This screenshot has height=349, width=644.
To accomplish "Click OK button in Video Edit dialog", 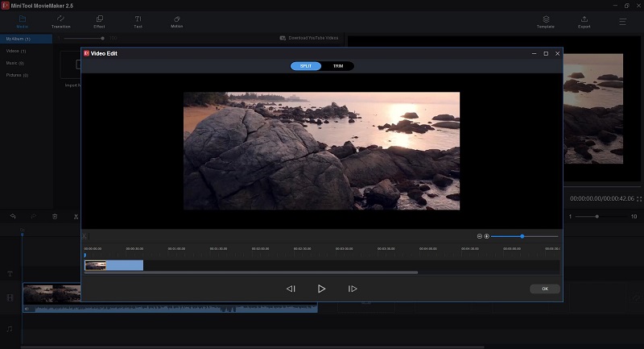I will coord(545,289).
